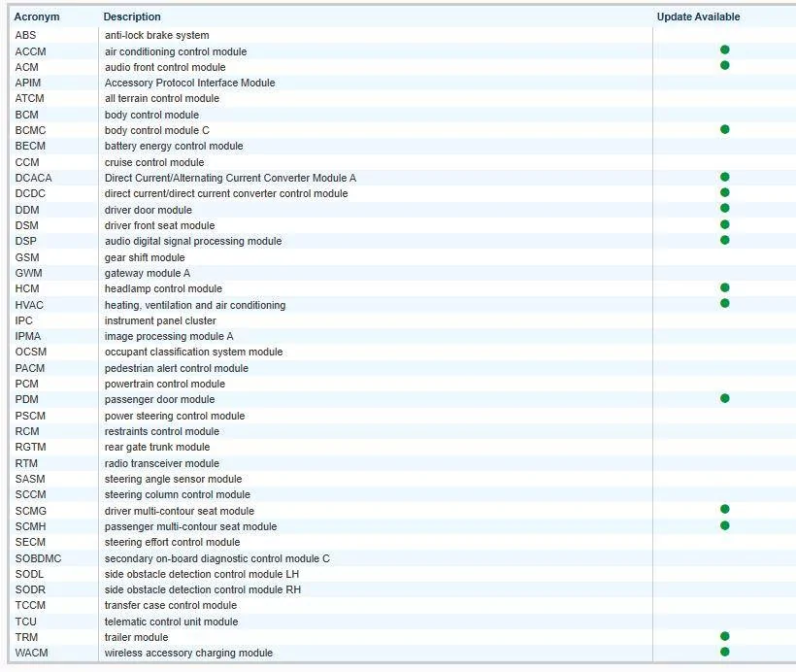Click the green update indicator for ACM
Viewport: 796px width, 672px height.
[724, 66]
